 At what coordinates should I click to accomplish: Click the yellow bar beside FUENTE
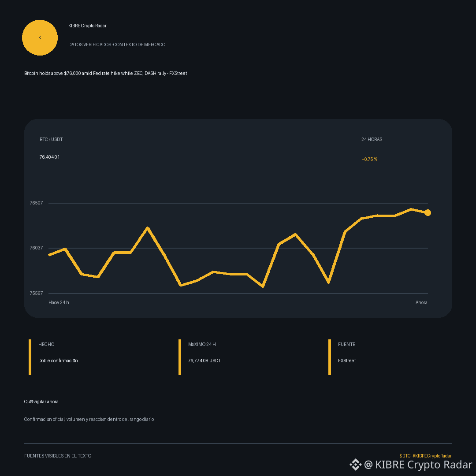pyautogui.click(x=330, y=357)
